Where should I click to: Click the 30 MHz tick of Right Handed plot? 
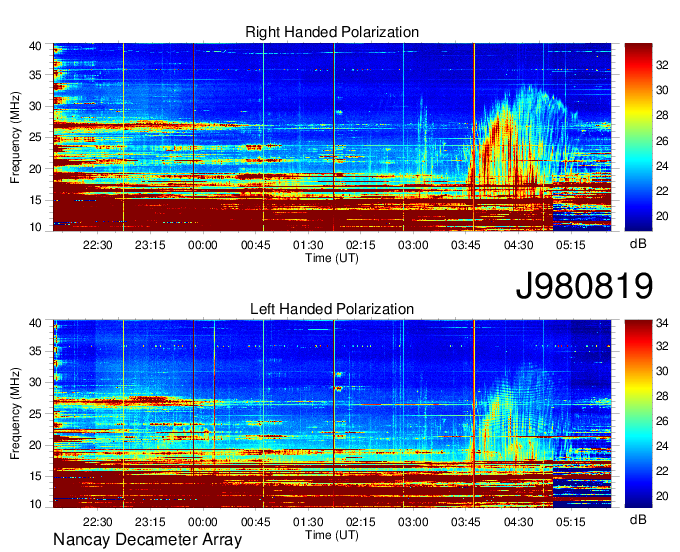pos(35,106)
